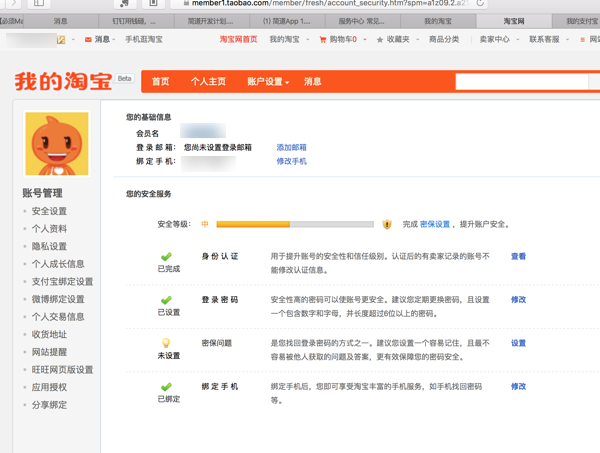
Task: Click the browser address bar
Action: (x=329, y=3)
